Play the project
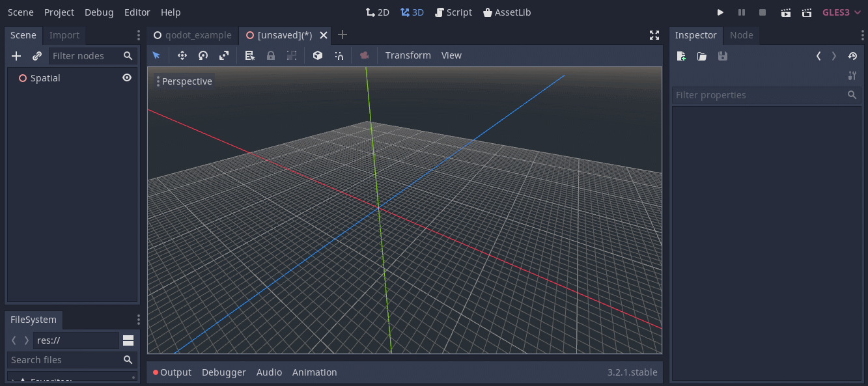 coord(720,12)
